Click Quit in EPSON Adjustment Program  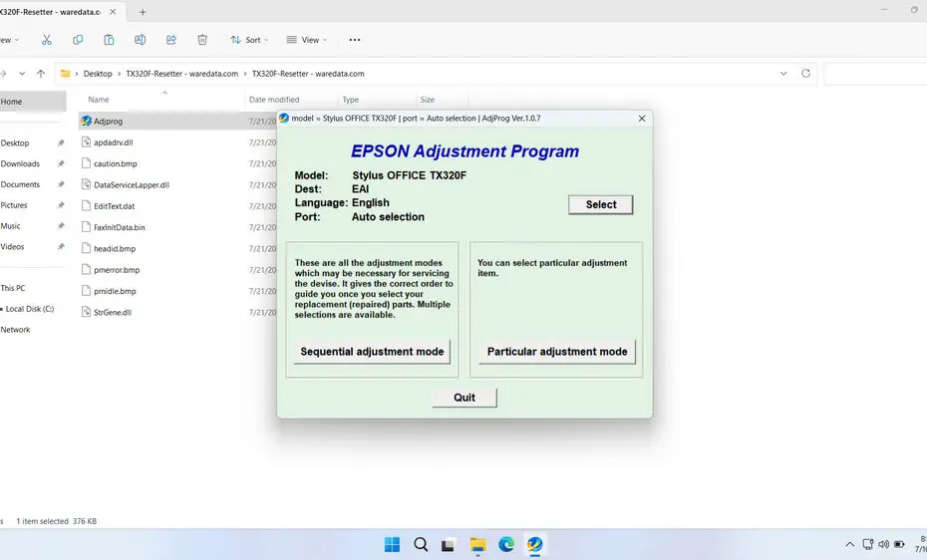pyautogui.click(x=464, y=398)
